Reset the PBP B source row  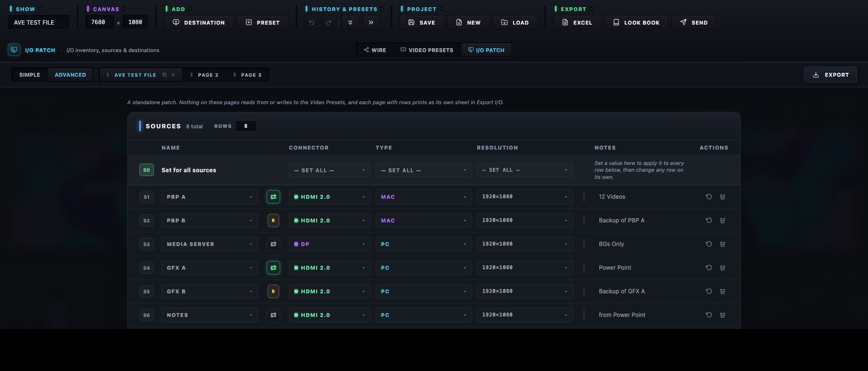(709, 220)
